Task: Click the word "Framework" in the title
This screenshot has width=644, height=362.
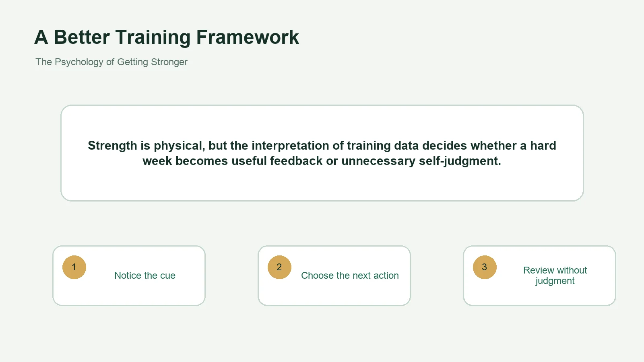Action: pyautogui.click(x=248, y=37)
